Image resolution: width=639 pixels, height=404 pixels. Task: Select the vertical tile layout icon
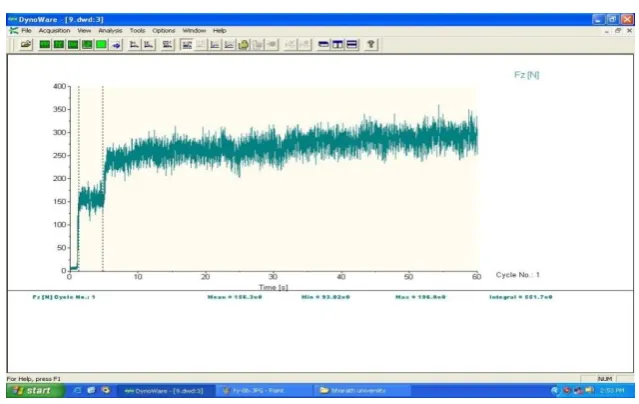[x=337, y=44]
